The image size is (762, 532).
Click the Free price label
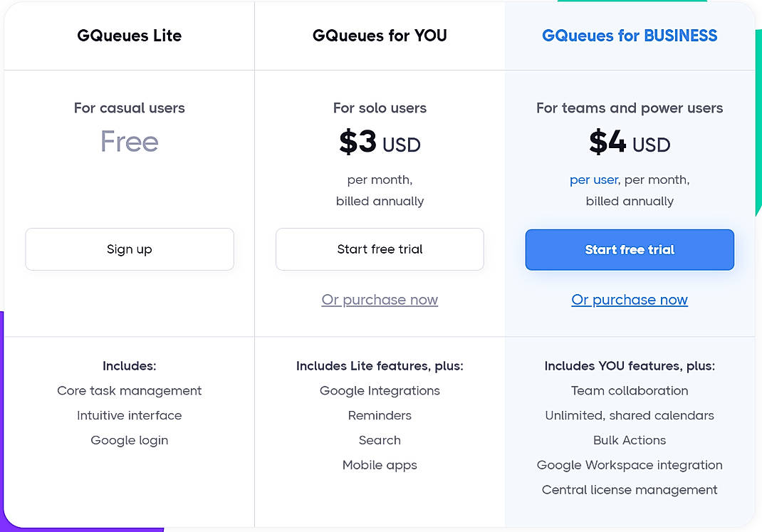129,142
